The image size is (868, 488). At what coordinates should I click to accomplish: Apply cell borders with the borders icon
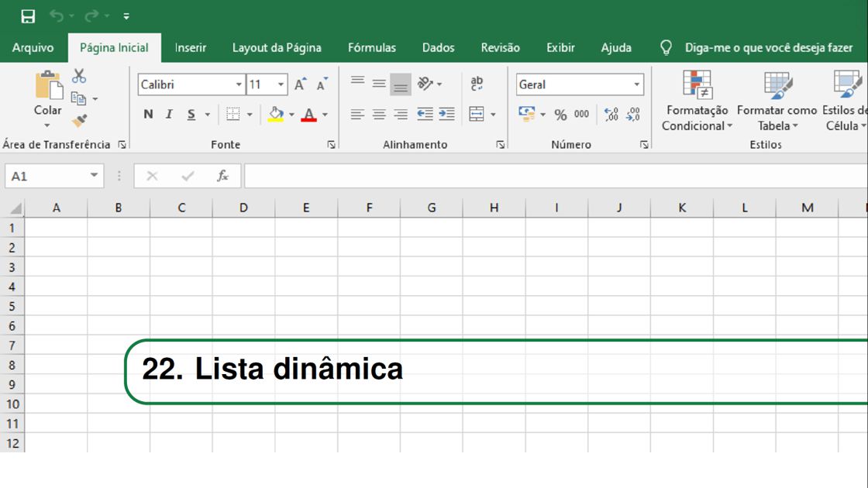(233, 114)
